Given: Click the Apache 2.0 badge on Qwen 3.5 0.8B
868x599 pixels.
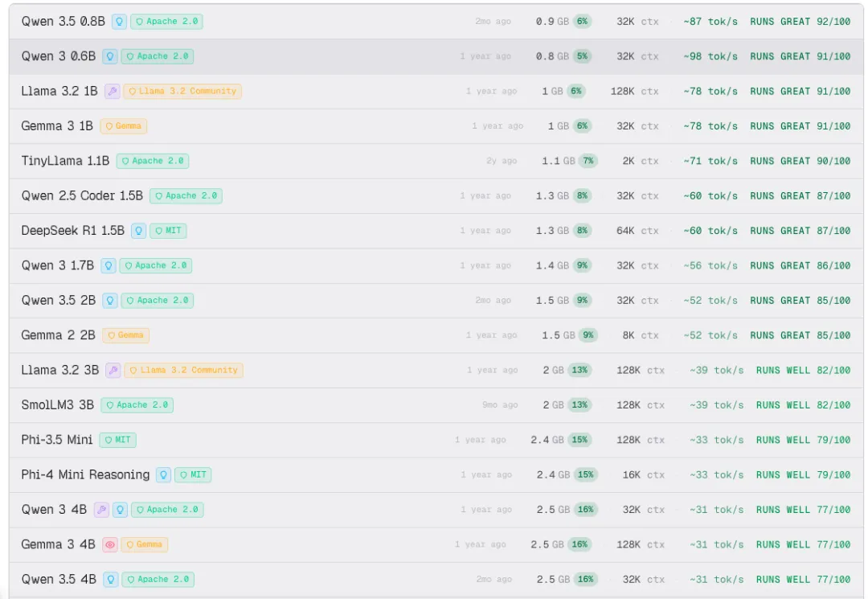Looking at the screenshot, I should tap(166, 22).
